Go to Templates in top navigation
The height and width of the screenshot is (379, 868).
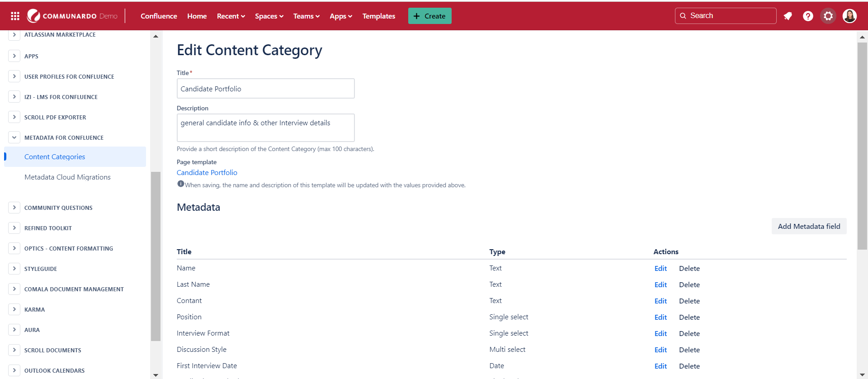(x=378, y=16)
